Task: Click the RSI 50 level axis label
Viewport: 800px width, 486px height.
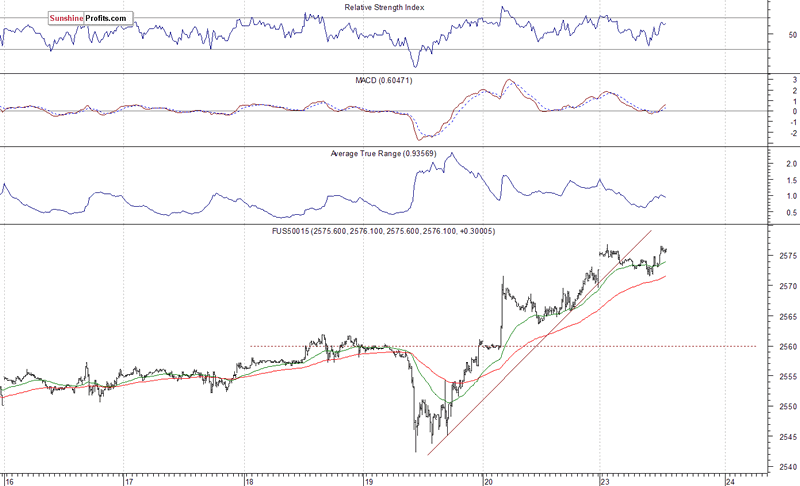Action: tap(792, 35)
